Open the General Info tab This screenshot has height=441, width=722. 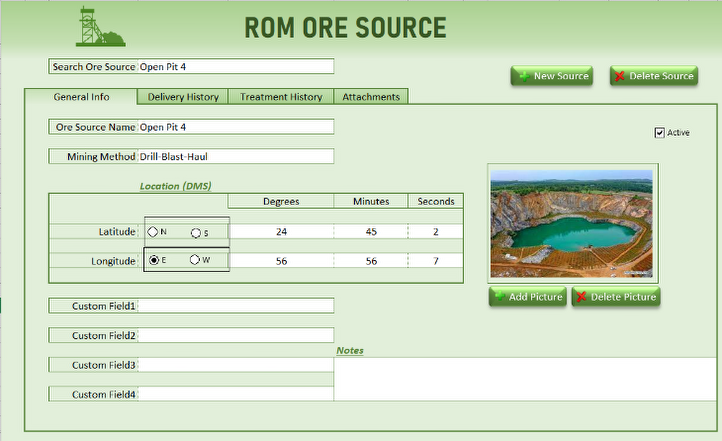pyautogui.click(x=81, y=97)
